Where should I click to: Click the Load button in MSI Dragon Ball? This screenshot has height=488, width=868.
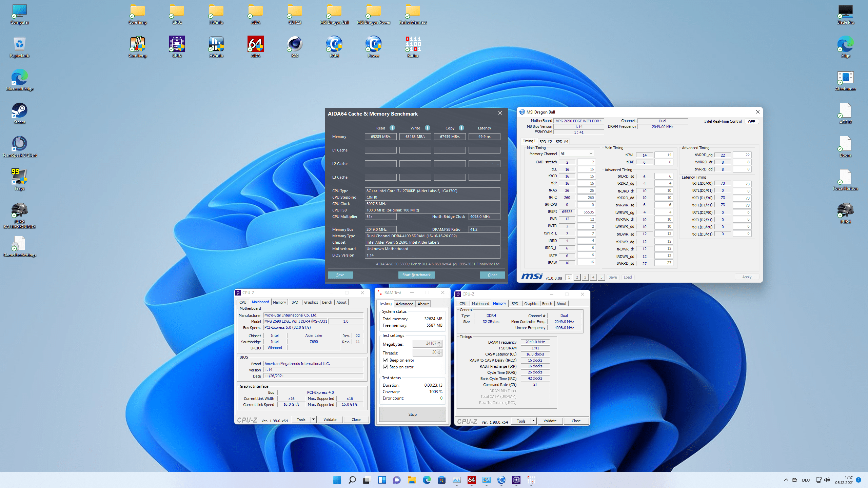click(628, 277)
